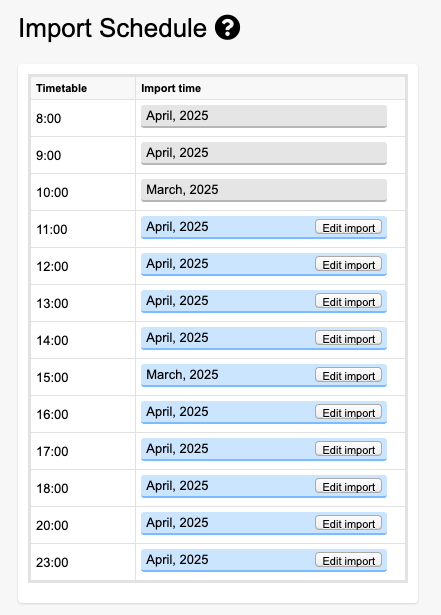Click the Import time column header
The image size is (441, 615).
pyautogui.click(x=271, y=88)
